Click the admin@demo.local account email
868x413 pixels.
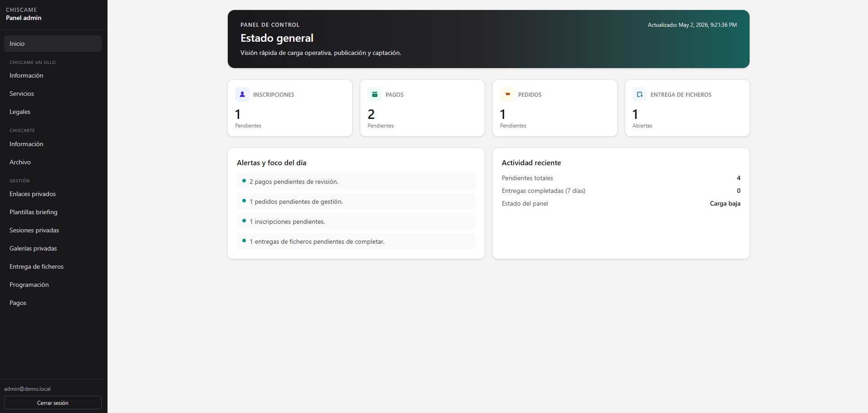pos(27,389)
